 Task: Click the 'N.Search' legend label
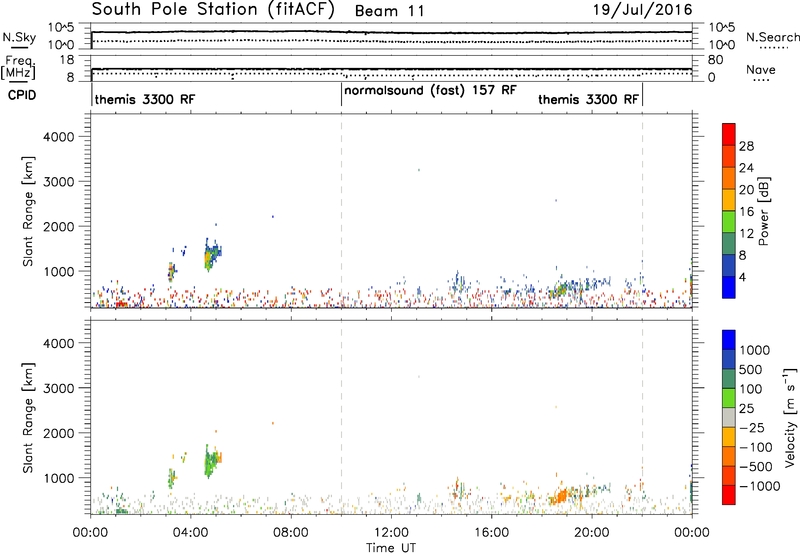click(x=772, y=37)
